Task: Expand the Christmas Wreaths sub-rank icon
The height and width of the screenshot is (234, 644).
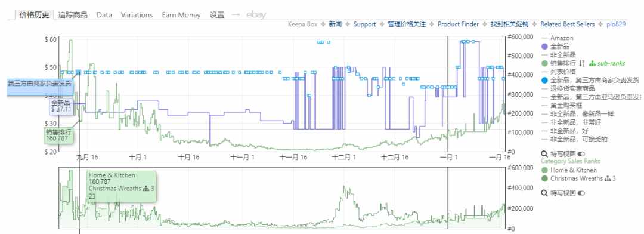Action: tap(608, 178)
